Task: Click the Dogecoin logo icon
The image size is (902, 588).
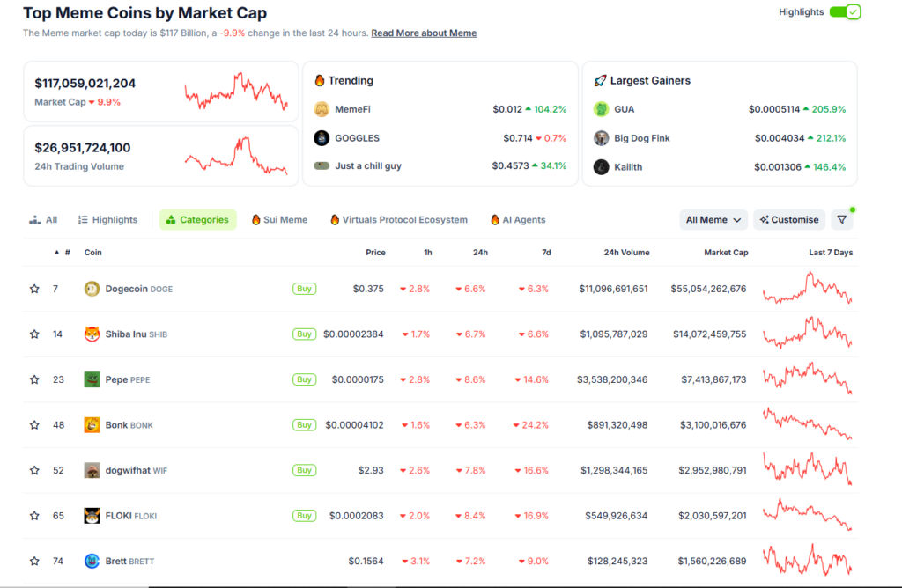Action: [92, 289]
